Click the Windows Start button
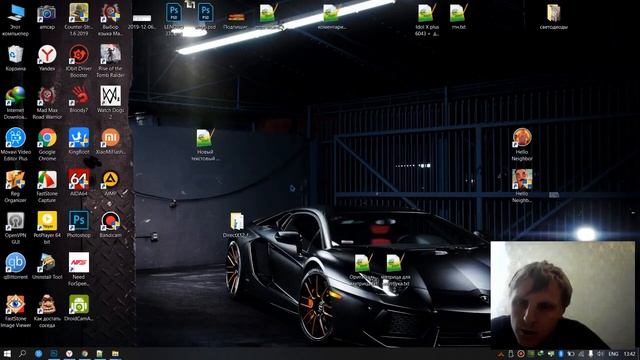This screenshot has height=360, width=640. pos(7,353)
